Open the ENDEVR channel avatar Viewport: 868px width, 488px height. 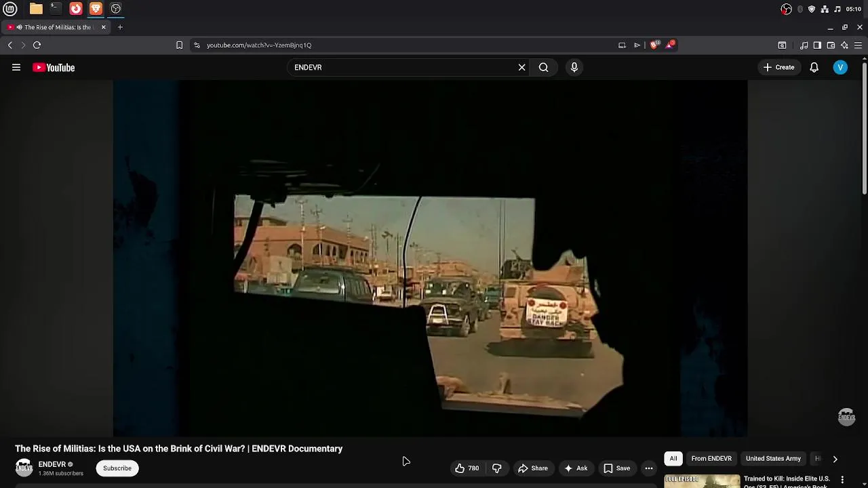(x=24, y=468)
